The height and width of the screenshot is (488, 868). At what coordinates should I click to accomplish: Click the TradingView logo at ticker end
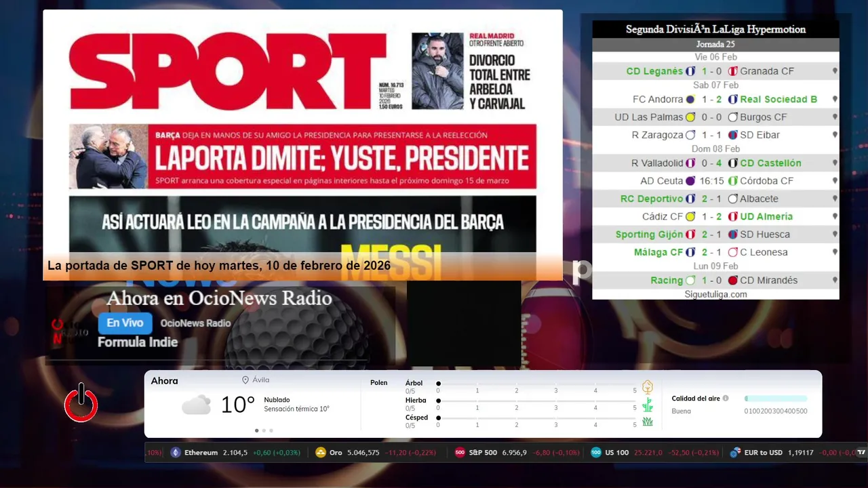pos(862,452)
